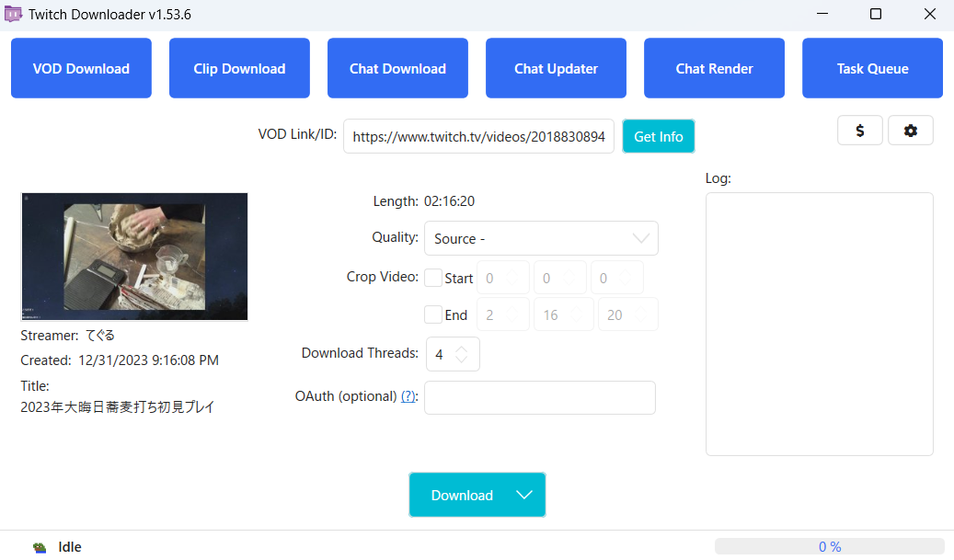The width and height of the screenshot is (954, 560).
Task: Switch to the Chat Download page
Action: coord(397,68)
